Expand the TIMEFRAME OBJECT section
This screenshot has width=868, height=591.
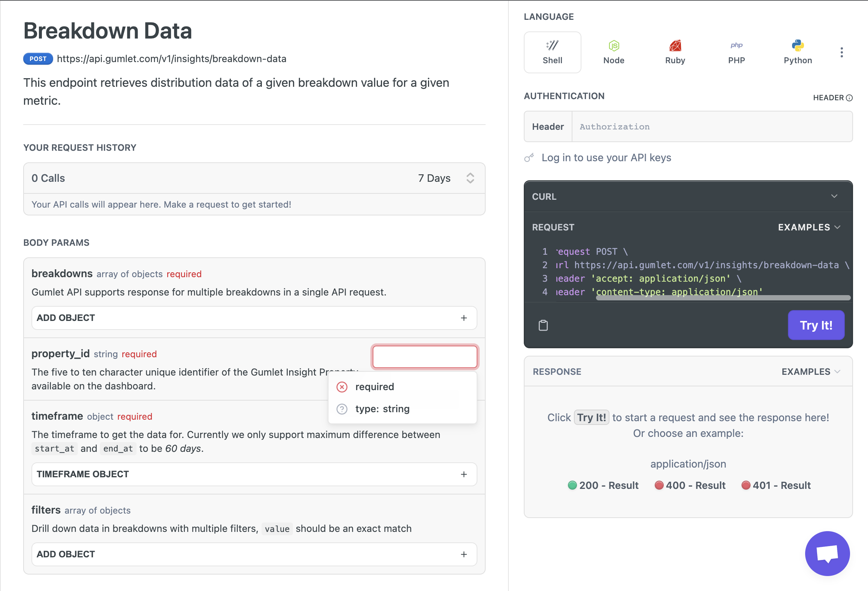254,474
